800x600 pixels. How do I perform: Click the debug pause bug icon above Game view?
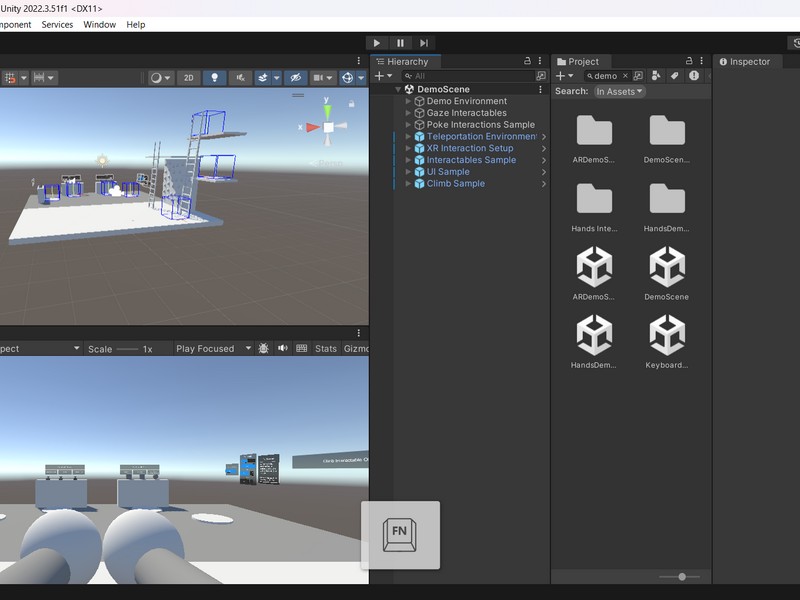point(263,348)
